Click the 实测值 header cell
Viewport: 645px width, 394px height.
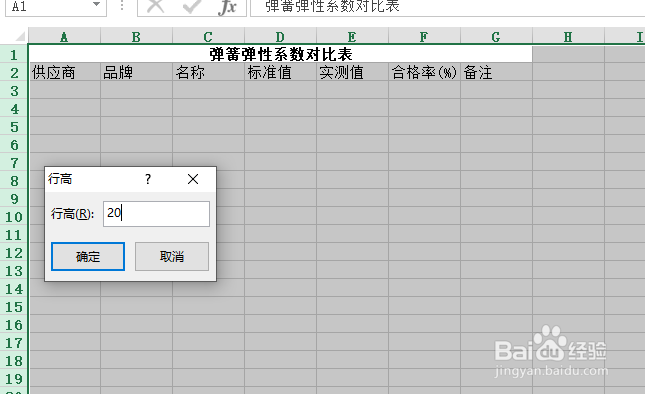coord(352,72)
